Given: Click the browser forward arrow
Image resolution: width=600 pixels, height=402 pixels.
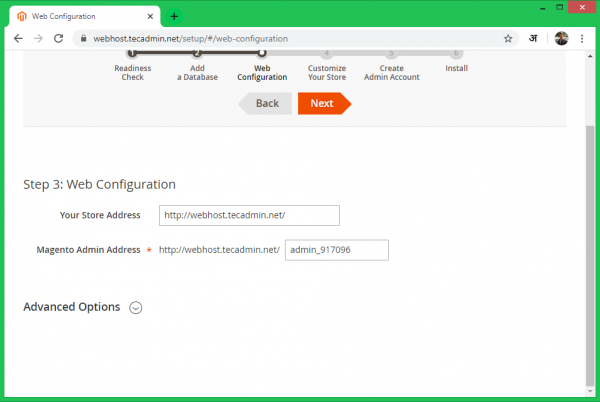Looking at the screenshot, I should coord(38,38).
